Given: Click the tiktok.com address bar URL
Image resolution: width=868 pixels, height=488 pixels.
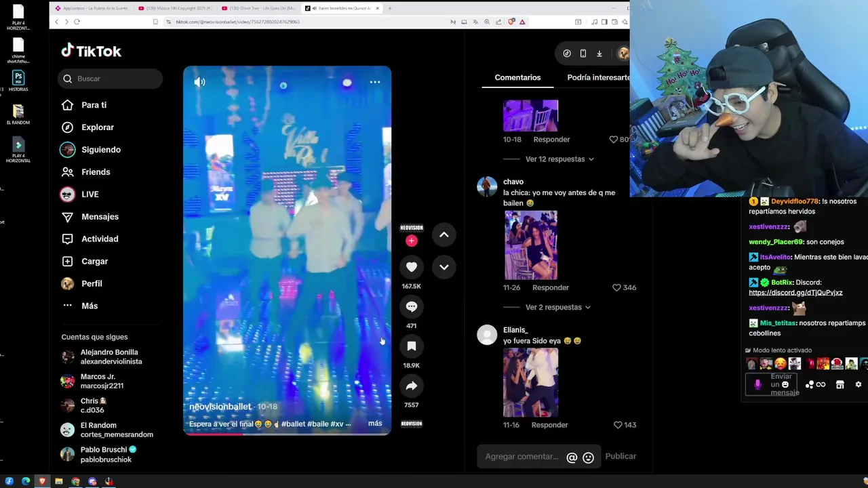Looking at the screenshot, I should (x=237, y=22).
